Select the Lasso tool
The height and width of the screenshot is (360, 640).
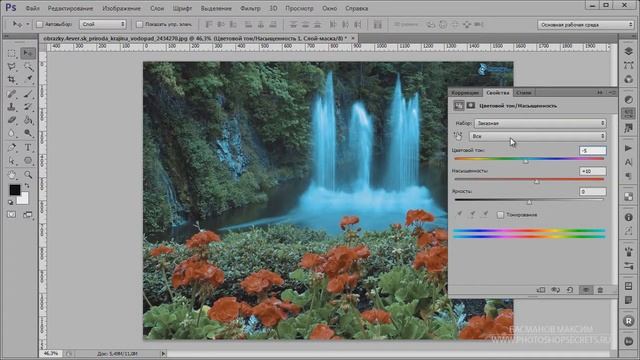point(12,67)
